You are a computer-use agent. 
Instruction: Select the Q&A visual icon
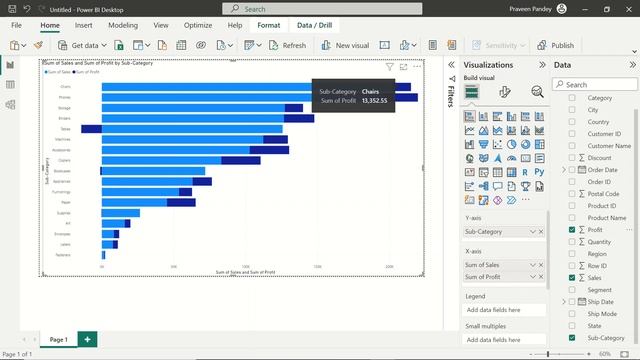[498, 187]
